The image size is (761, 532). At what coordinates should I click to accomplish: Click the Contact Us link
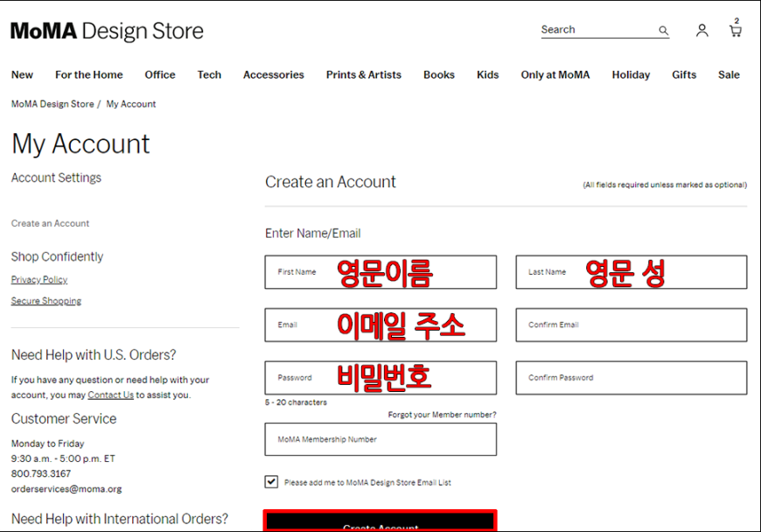111,395
